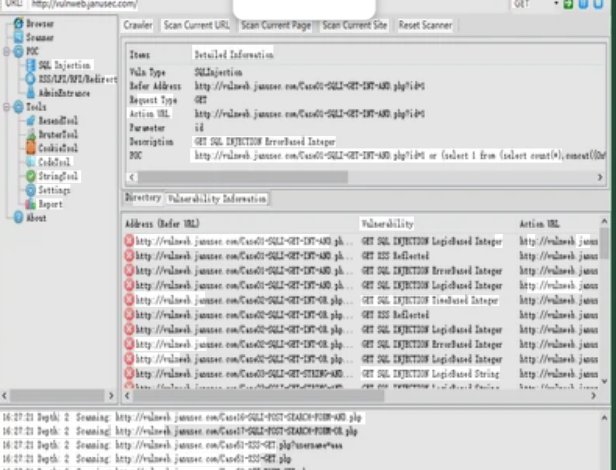The width and height of the screenshot is (616, 470).
Task: Click the vulnerability table horizontal scrollbar thumb
Action: point(258,396)
